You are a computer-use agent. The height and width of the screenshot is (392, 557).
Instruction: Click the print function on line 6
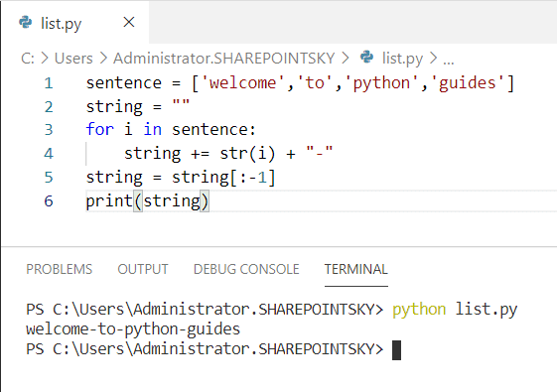coord(109,201)
